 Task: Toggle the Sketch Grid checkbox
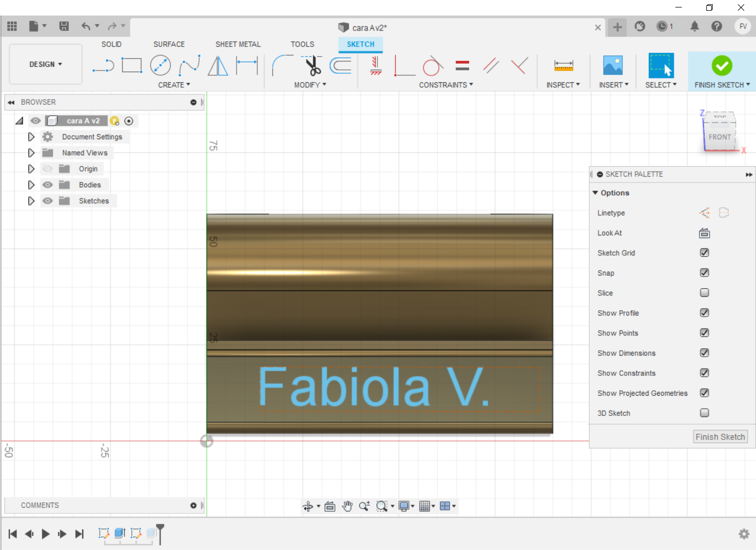click(x=704, y=253)
